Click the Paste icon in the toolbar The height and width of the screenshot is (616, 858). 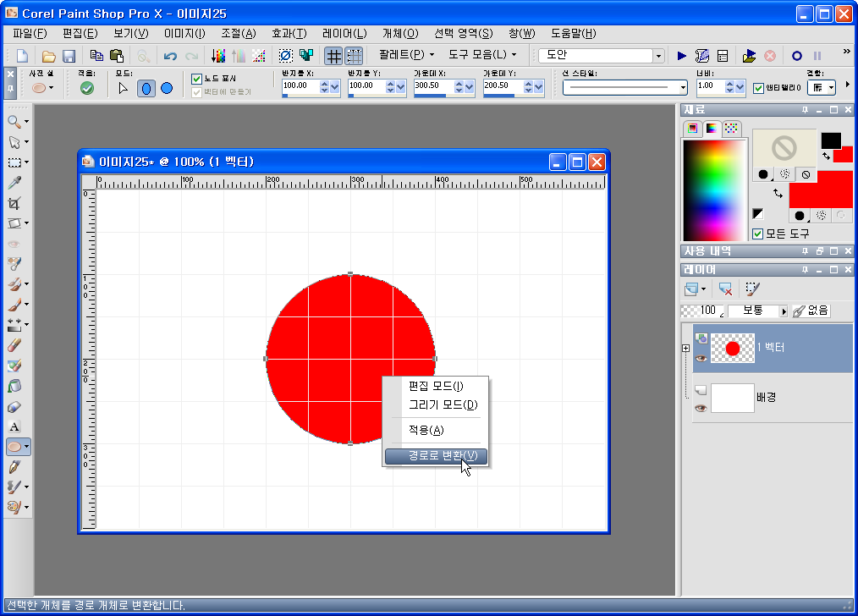tap(117, 56)
